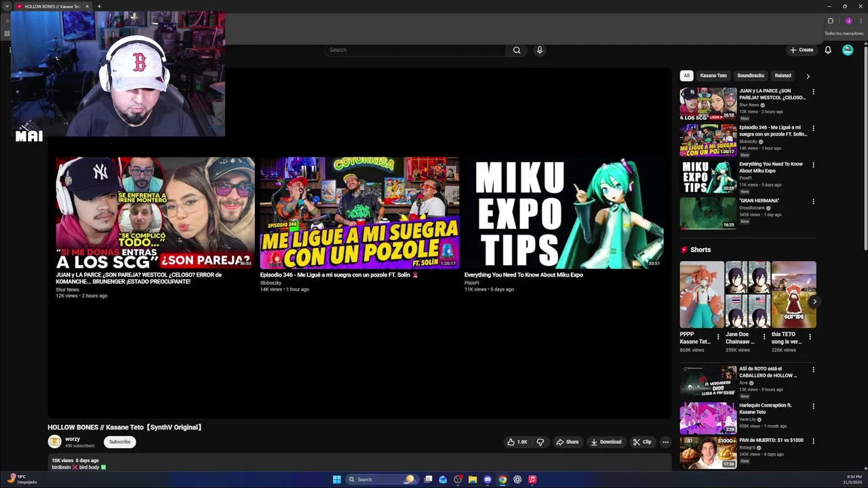Click end-screen channel name Slobotzky
The height and width of the screenshot is (488, 868).
(271, 283)
